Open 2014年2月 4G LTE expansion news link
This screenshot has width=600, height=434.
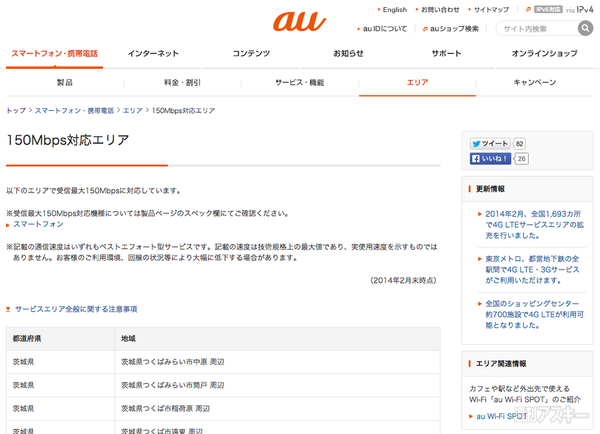534,225
